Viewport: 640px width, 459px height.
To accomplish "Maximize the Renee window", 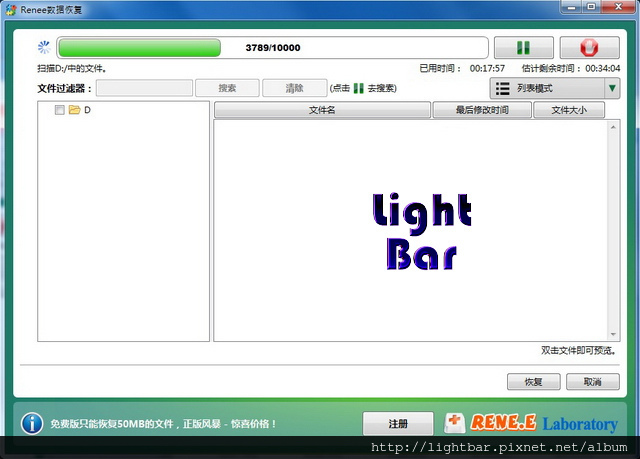I will point(591,7).
